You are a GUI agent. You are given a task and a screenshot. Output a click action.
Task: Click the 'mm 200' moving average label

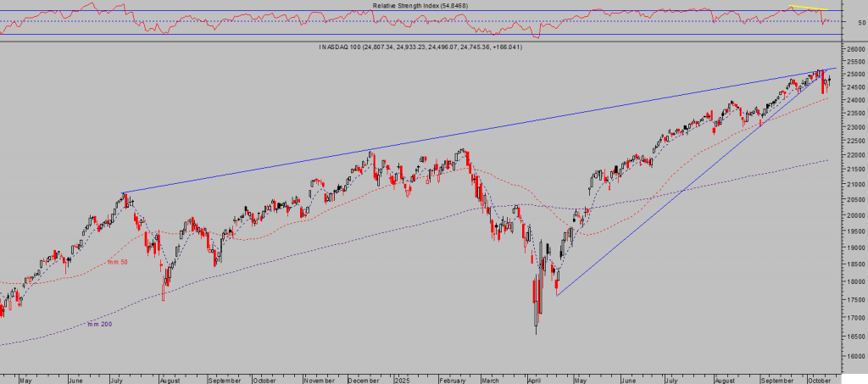(x=99, y=324)
